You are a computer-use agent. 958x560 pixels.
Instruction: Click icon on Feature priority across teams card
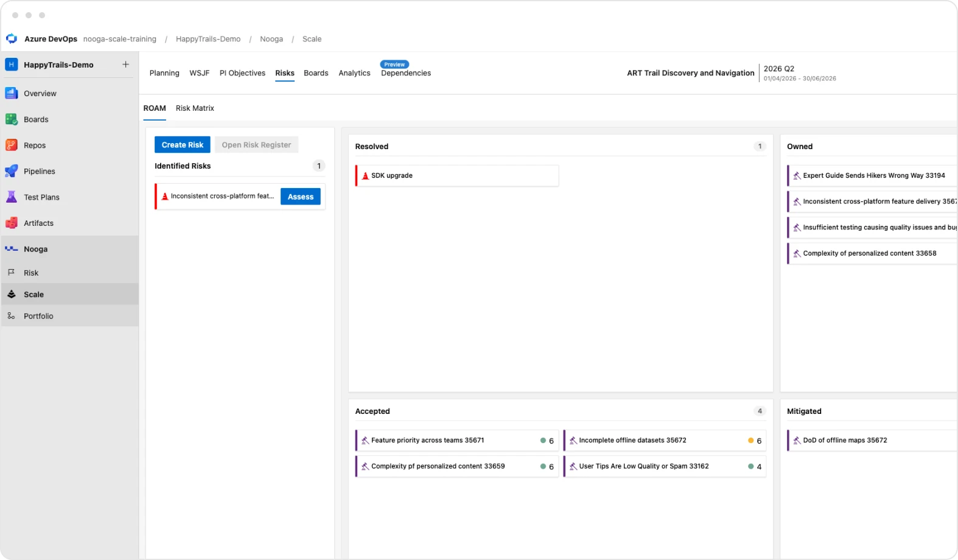point(365,441)
